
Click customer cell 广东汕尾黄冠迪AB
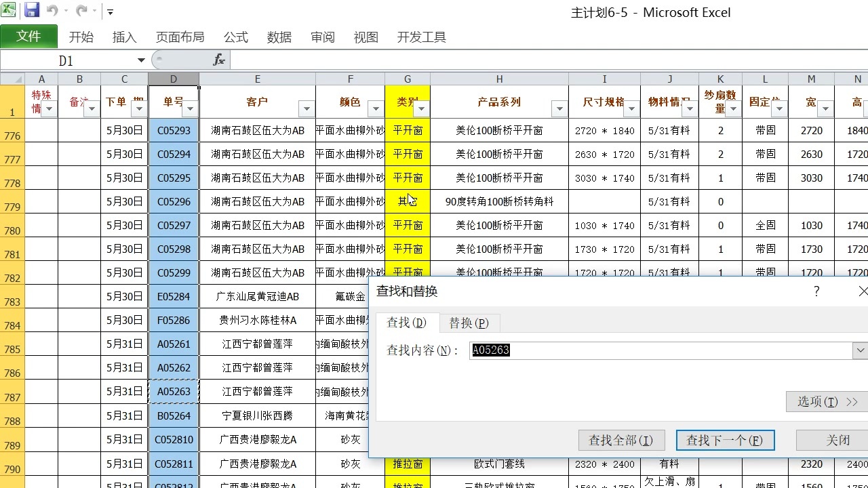coord(258,296)
